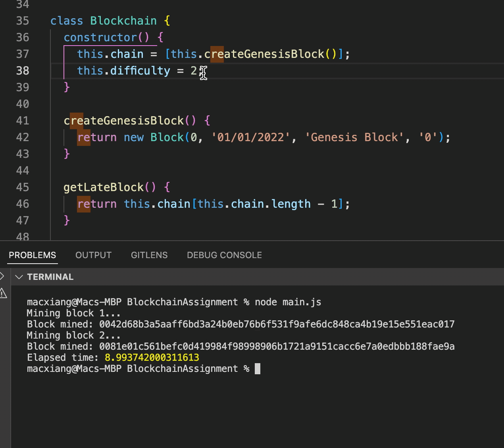
Task: Click line number 46 in gutter
Action: point(23,204)
